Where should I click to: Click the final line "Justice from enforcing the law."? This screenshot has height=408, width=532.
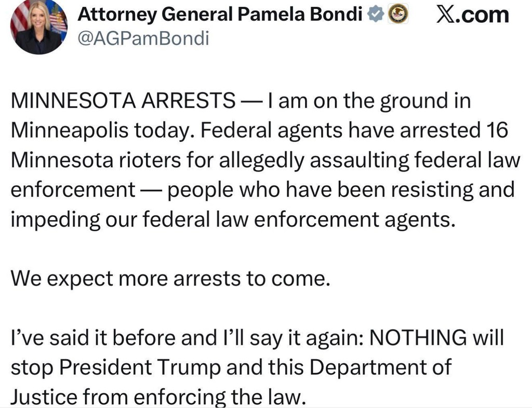156,397
